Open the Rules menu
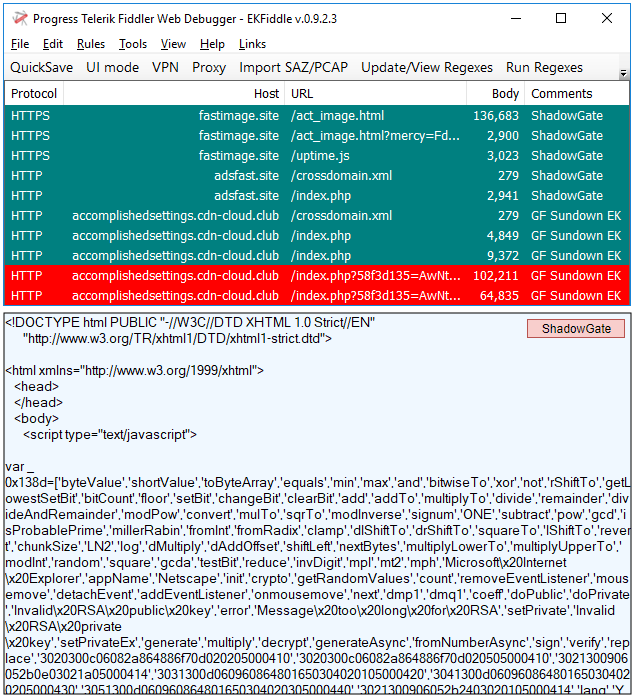Image resolution: width=633 pixels, height=698 pixels. (91, 44)
